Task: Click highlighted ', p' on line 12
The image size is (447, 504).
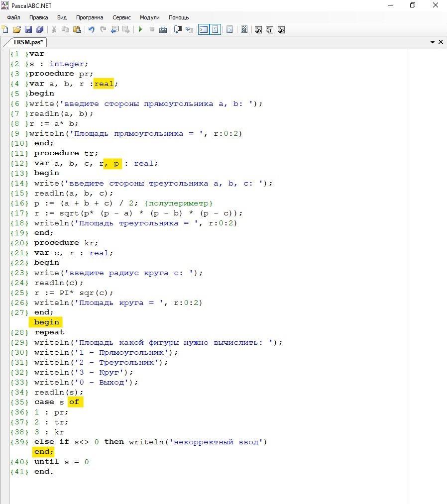Action: (x=112, y=164)
